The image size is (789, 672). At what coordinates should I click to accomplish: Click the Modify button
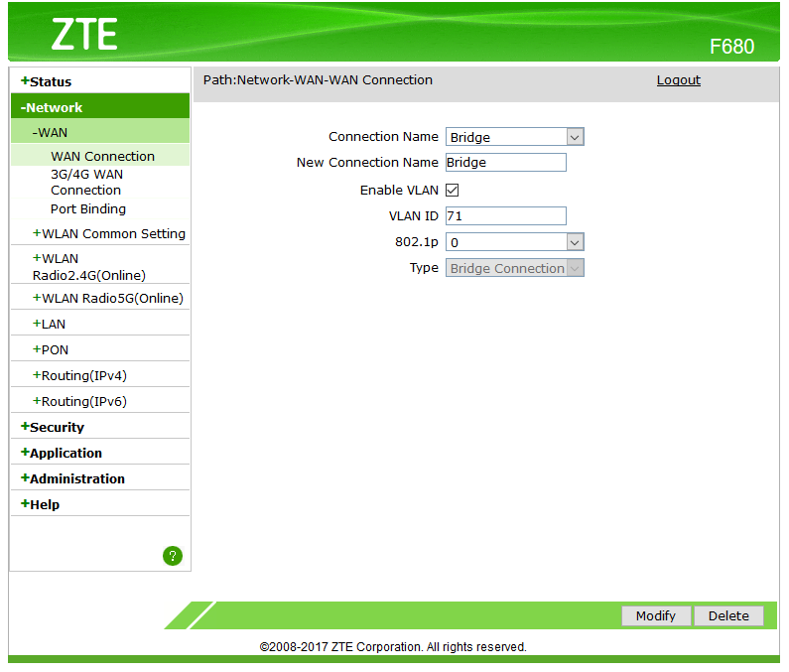656,615
